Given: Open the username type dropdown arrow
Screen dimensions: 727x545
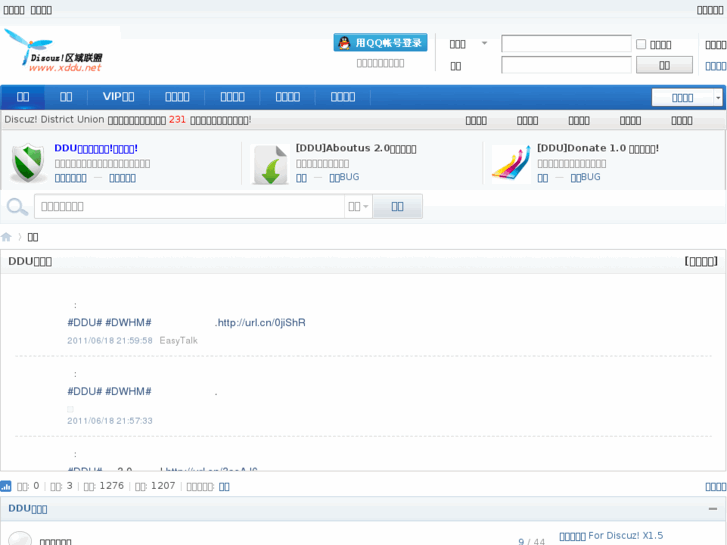Looking at the screenshot, I should point(484,43).
